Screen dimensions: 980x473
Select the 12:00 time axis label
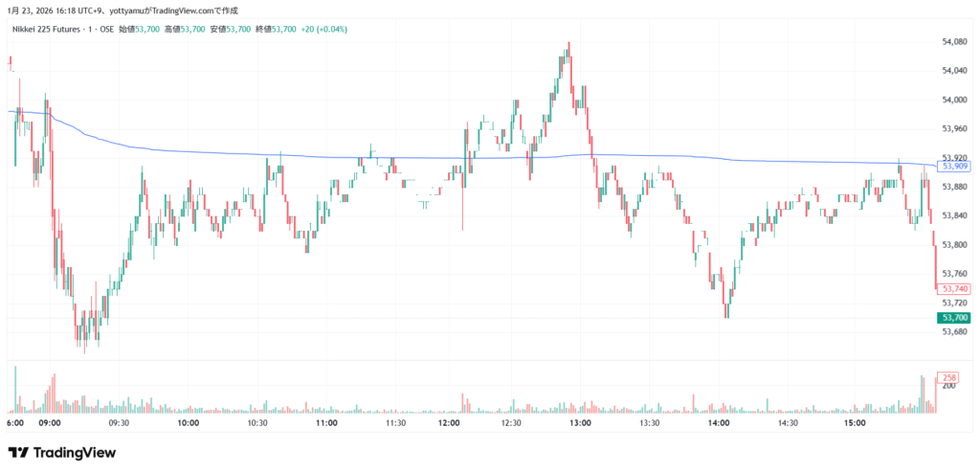coord(448,422)
